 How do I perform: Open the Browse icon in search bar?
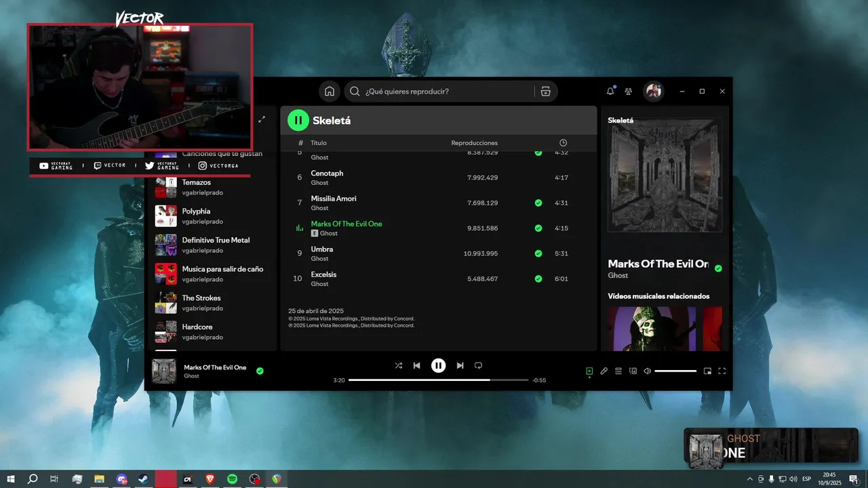(x=546, y=91)
